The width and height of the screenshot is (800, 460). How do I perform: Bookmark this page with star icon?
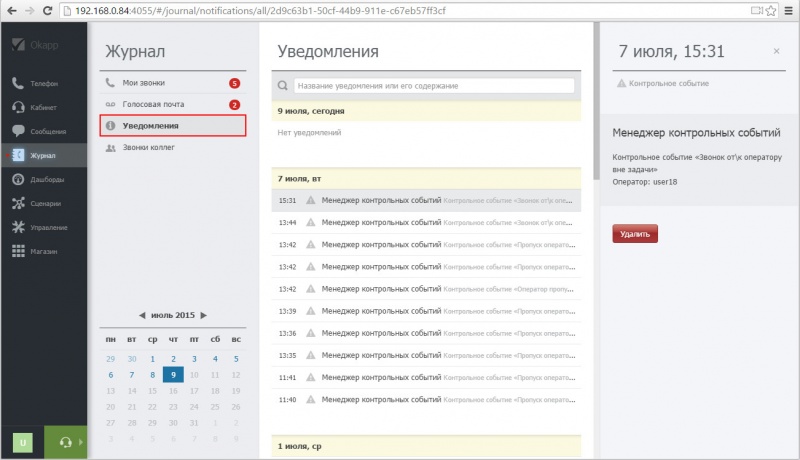tap(771, 10)
